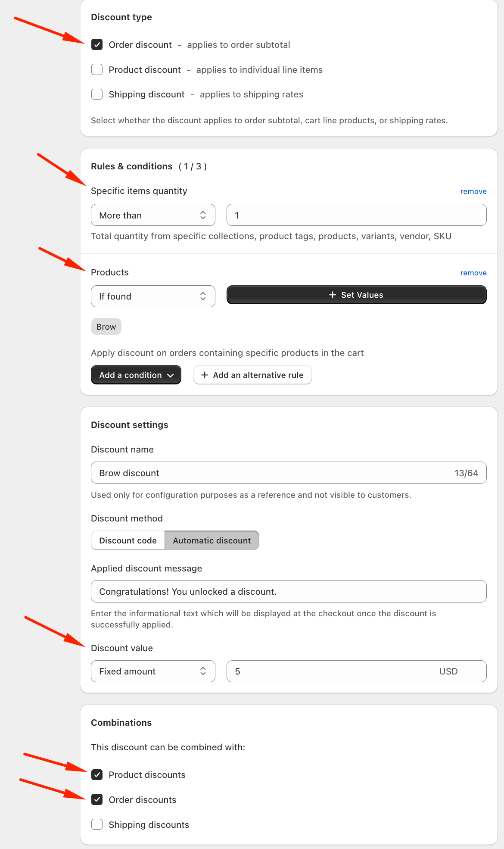Open the If found dropdown
This screenshot has width=504, height=849.
click(153, 297)
